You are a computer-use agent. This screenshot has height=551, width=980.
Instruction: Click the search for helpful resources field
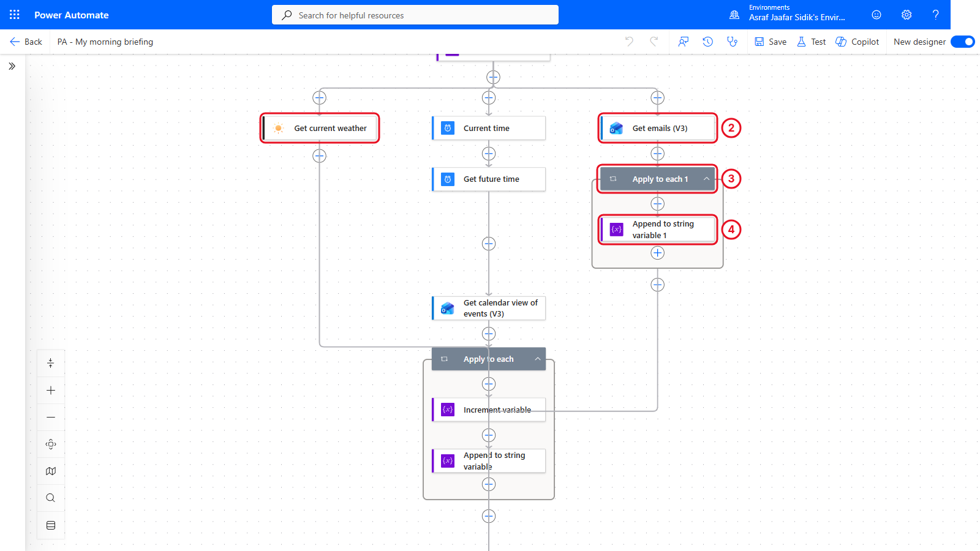click(x=415, y=15)
